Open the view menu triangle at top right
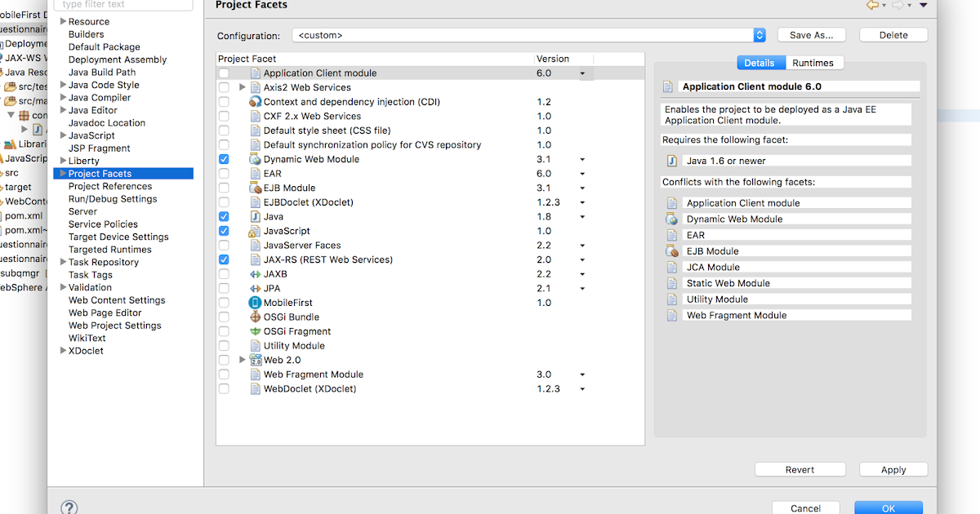Viewport: 980px width, 514px height. (924, 5)
